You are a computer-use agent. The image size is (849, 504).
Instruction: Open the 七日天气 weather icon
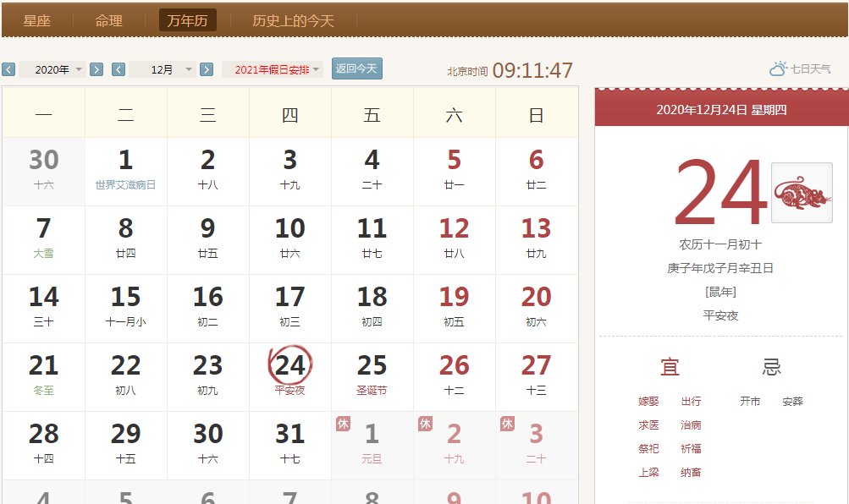point(778,68)
